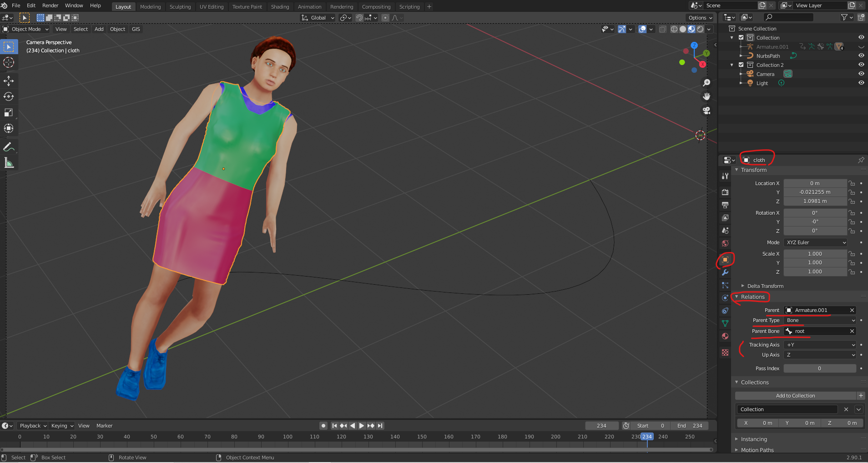Uncheck the Collection 2 checkbox
Screen dimensions: 868x463
pyautogui.click(x=741, y=65)
